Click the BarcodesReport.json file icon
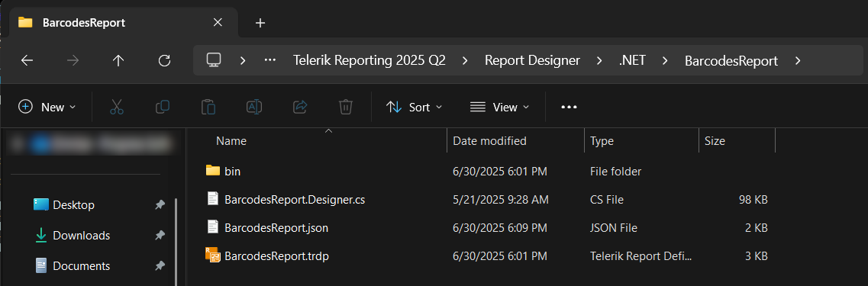Screen dimensions: 868x286 point(213,227)
